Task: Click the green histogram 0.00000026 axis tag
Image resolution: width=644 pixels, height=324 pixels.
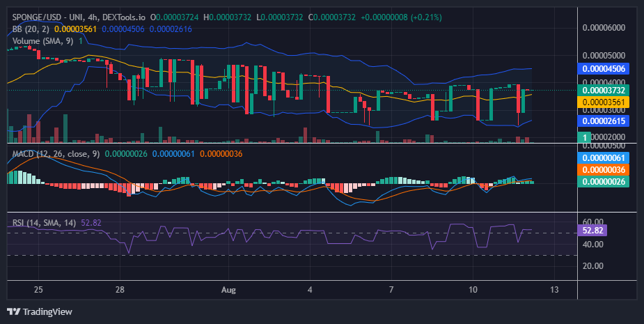Action: (x=604, y=182)
